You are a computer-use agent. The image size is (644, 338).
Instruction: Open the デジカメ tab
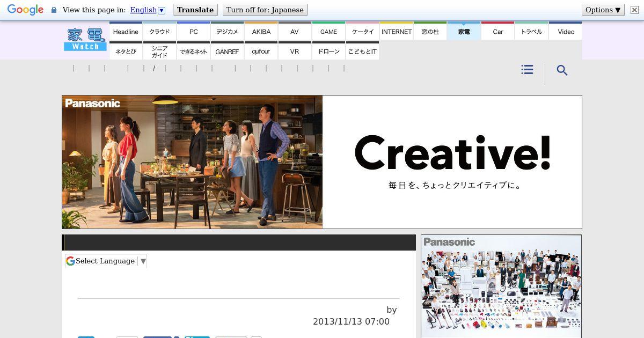[227, 32]
